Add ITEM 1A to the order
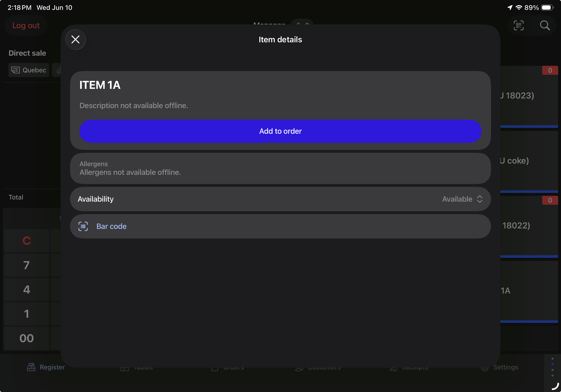Viewport: 561px width, 392px height. (x=280, y=131)
